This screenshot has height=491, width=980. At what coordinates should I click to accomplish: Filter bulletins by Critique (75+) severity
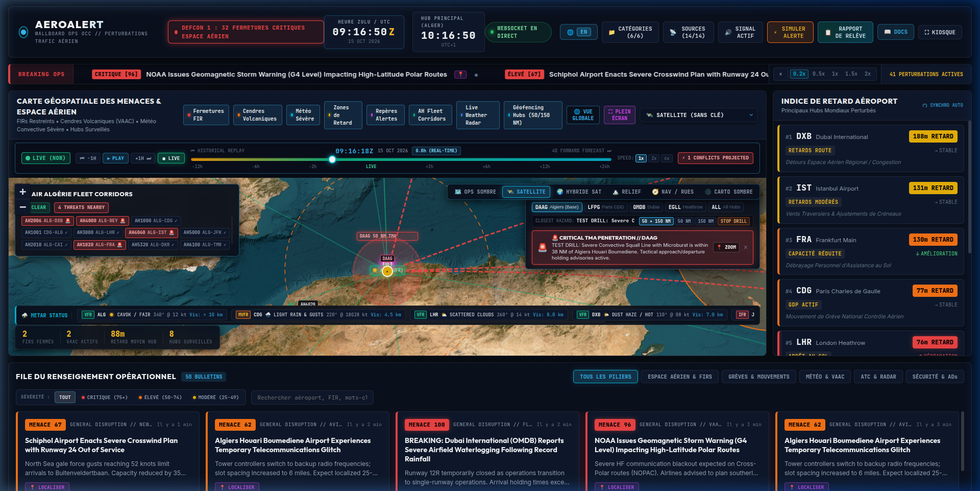(105, 398)
